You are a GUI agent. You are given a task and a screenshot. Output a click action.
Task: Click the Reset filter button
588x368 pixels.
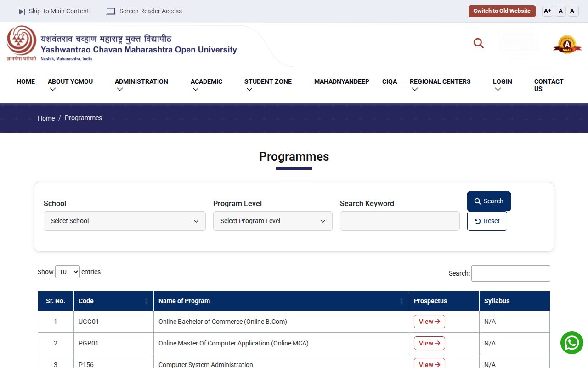(487, 221)
